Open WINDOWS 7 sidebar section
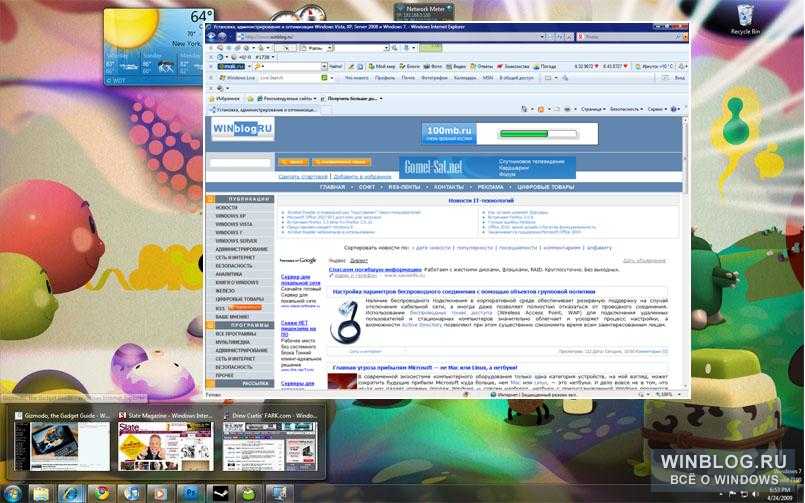Viewport: 805px width, 503px height. pos(228,233)
